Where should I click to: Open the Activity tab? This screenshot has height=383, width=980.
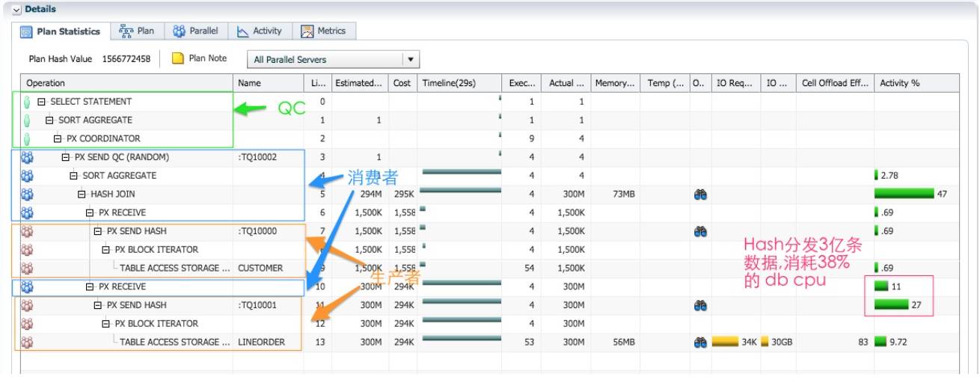(x=260, y=31)
